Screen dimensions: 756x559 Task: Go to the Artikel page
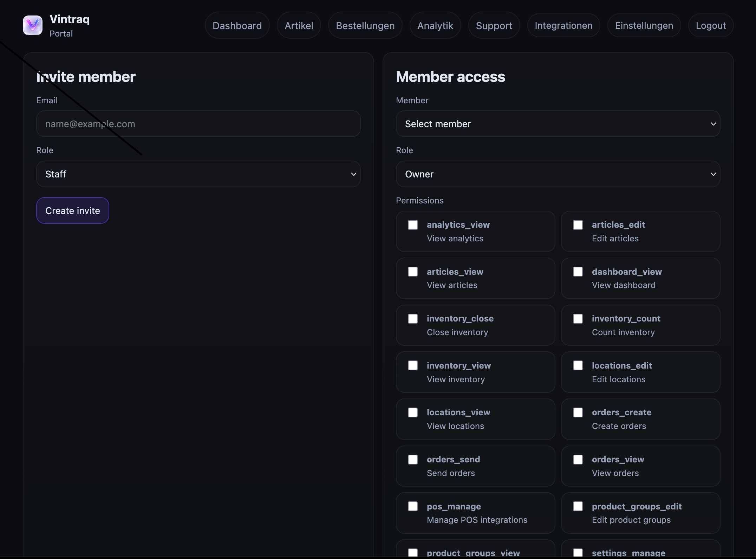pos(299,26)
